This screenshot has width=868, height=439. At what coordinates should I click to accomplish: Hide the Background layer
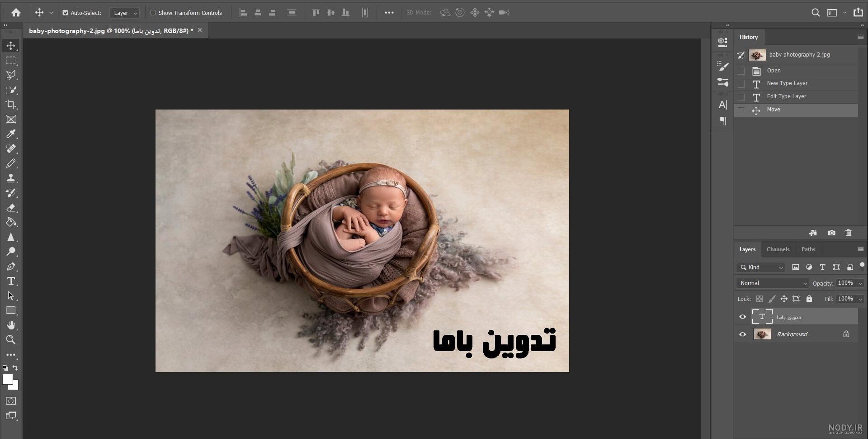pos(742,334)
